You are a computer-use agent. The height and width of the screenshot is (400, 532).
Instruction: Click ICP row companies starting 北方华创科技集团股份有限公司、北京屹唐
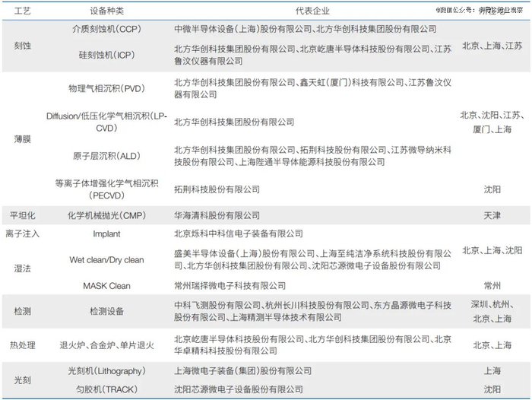(x=312, y=55)
